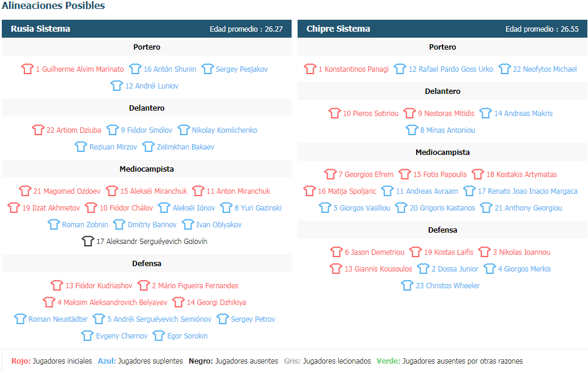588x372 pixels.
Task: Click the red jersey icon next to Matija Spoljaric
Action: pos(309,191)
